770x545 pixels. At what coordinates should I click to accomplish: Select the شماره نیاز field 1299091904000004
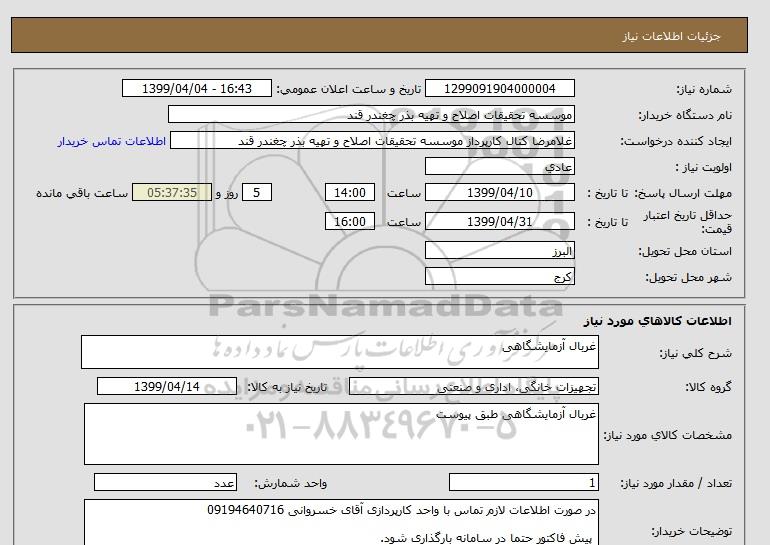point(499,88)
